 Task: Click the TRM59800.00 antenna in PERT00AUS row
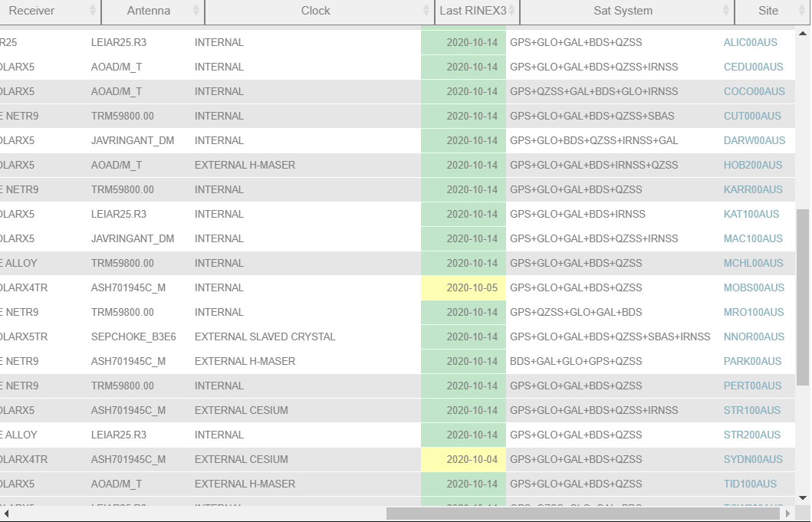point(122,386)
